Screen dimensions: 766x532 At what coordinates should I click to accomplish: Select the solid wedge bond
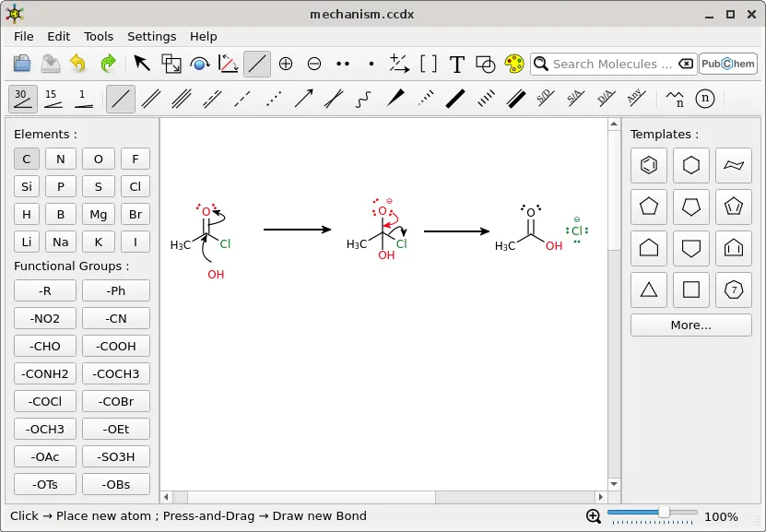pos(395,99)
